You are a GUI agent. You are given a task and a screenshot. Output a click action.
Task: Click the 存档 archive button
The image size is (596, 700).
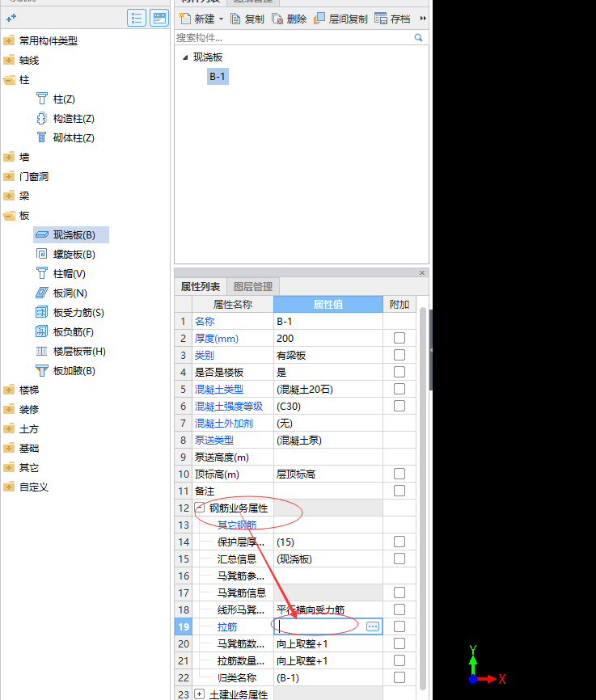pyautogui.click(x=392, y=19)
